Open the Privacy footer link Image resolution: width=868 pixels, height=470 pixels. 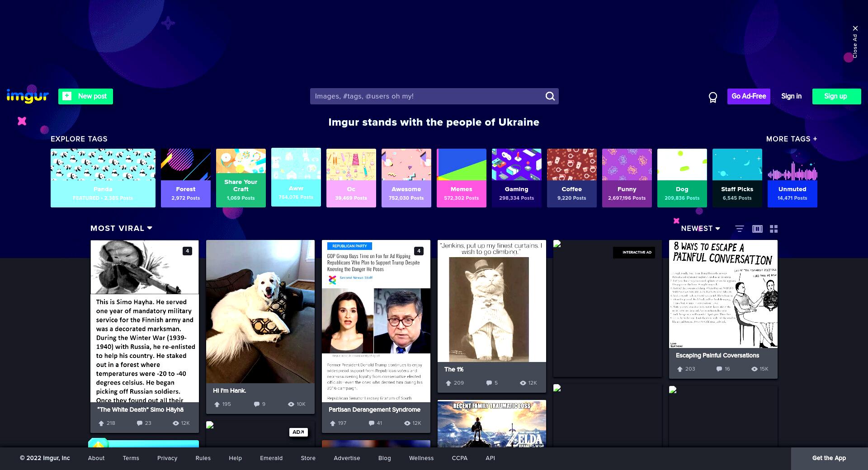167,458
